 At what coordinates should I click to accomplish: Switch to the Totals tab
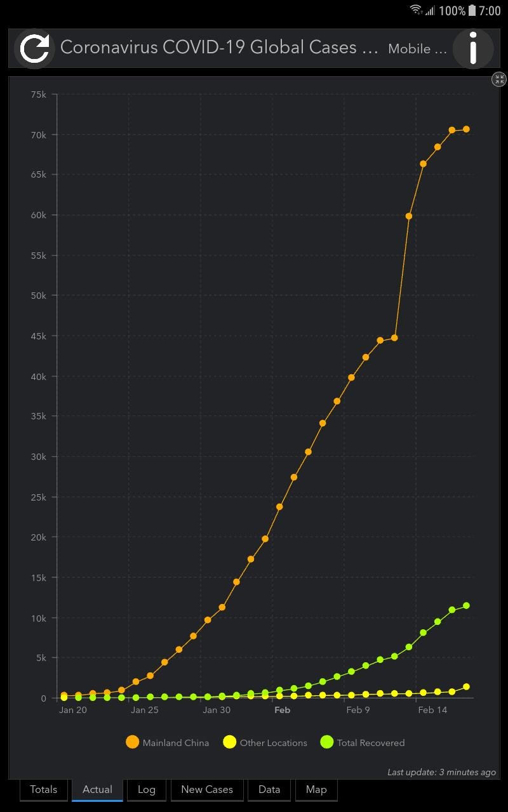tap(44, 790)
